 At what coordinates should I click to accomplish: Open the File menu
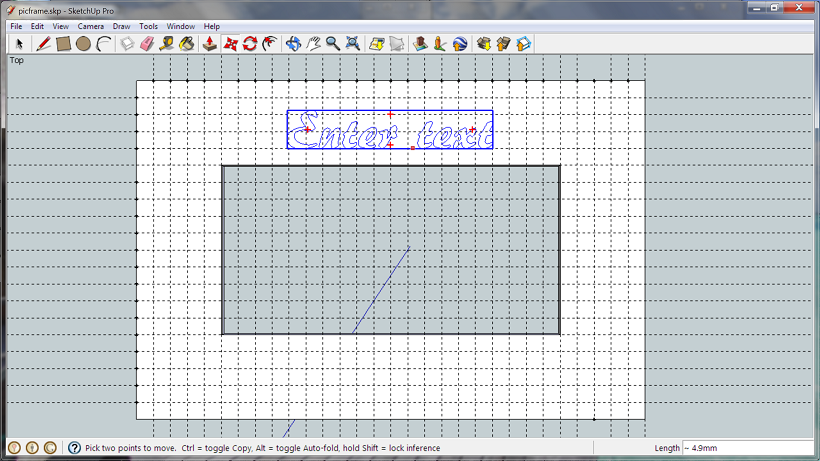tap(16, 26)
